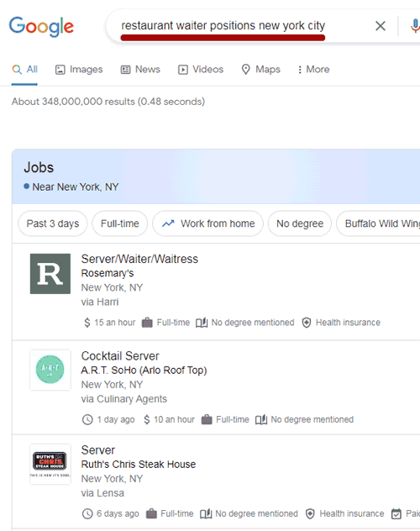
Task: Open the More search options menu
Action: 313,70
